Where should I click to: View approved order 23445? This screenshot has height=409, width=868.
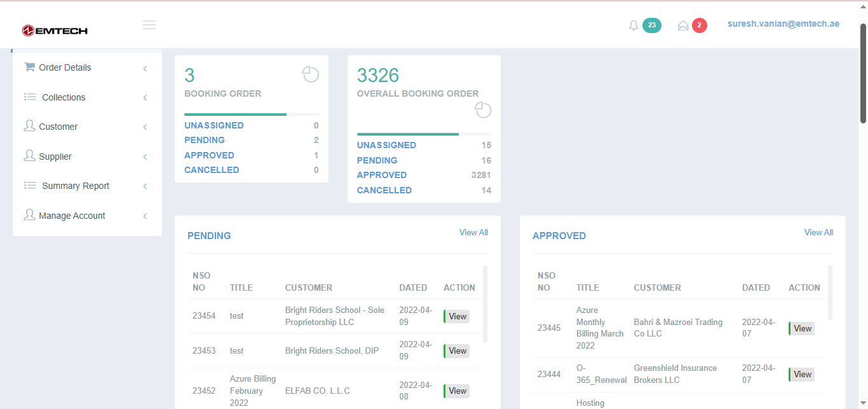pos(802,328)
